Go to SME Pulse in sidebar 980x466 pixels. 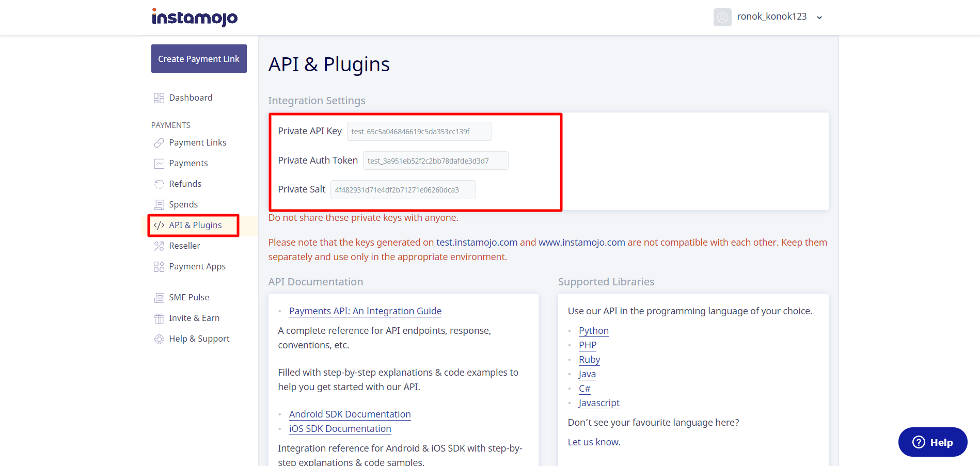point(188,298)
